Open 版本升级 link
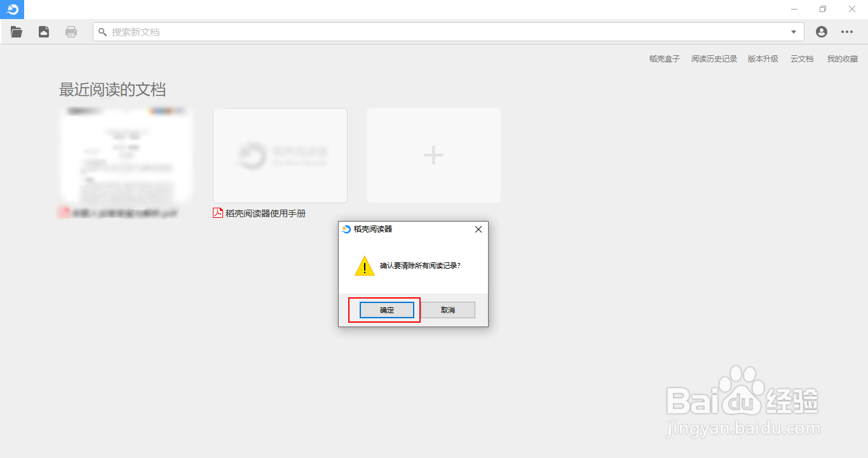Screen dimensions: 868x458 coord(763,58)
